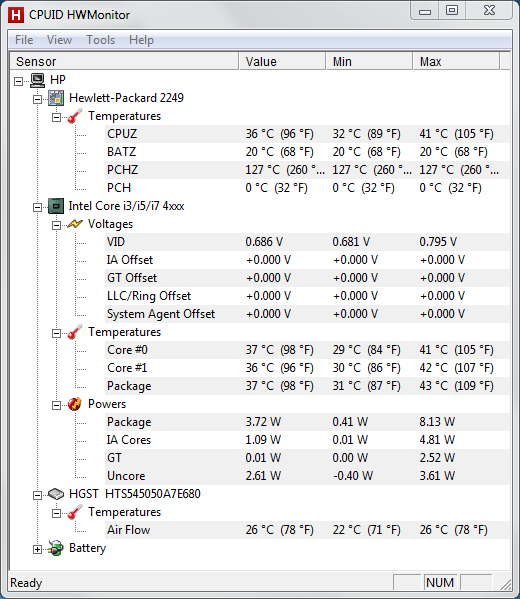Click the Intel Core CPU chip icon

(56, 206)
